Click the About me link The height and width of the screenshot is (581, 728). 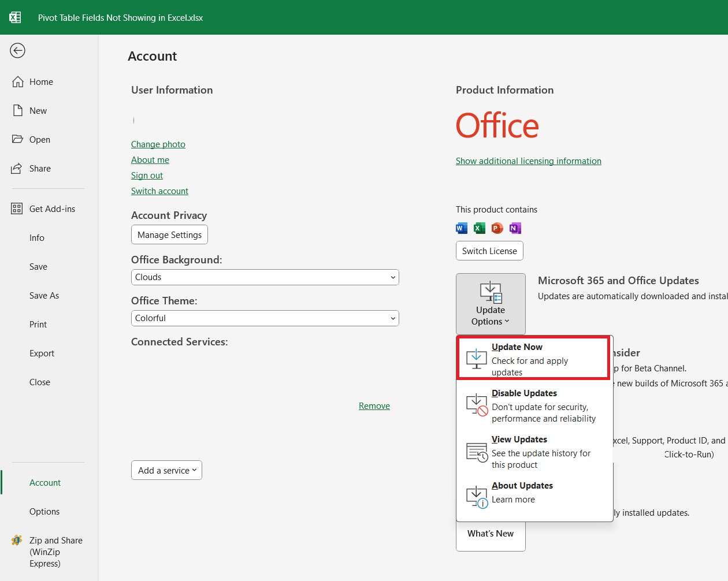[150, 160]
